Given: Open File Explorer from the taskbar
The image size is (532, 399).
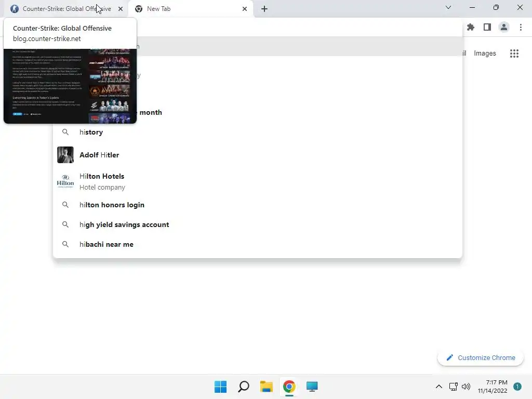Looking at the screenshot, I should pos(267,387).
